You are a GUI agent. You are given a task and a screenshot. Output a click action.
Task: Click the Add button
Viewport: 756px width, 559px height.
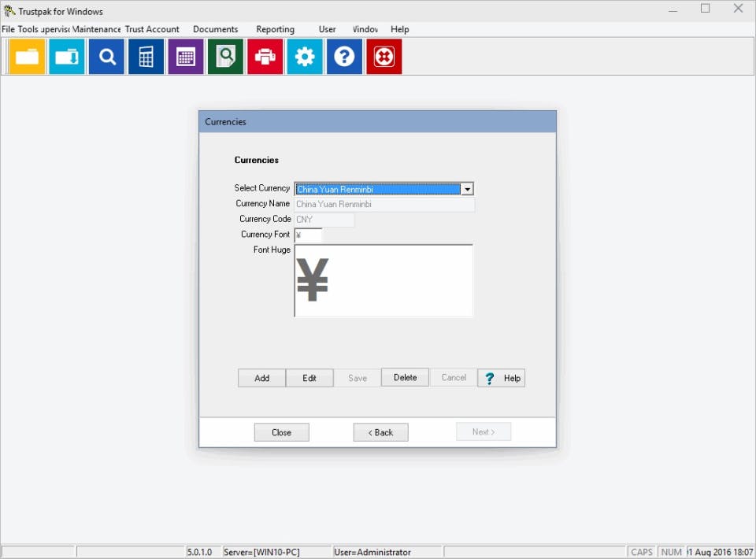[x=261, y=378]
